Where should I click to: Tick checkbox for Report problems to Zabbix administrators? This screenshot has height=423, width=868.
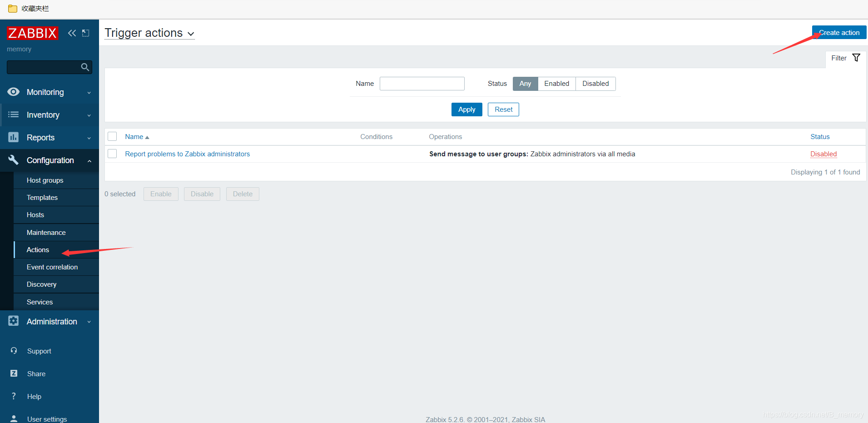[x=112, y=154]
